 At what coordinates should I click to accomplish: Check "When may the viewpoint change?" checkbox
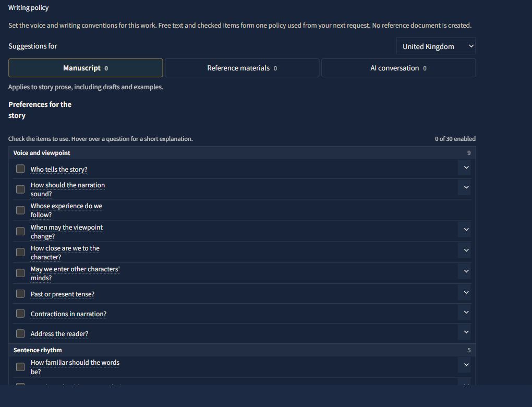click(20, 231)
